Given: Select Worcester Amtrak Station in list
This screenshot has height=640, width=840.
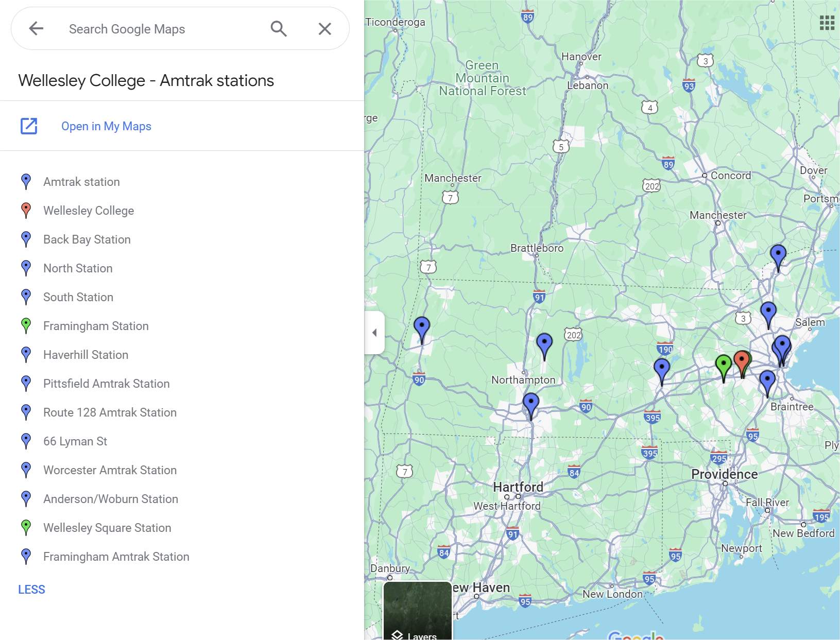Looking at the screenshot, I should pyautogui.click(x=110, y=470).
